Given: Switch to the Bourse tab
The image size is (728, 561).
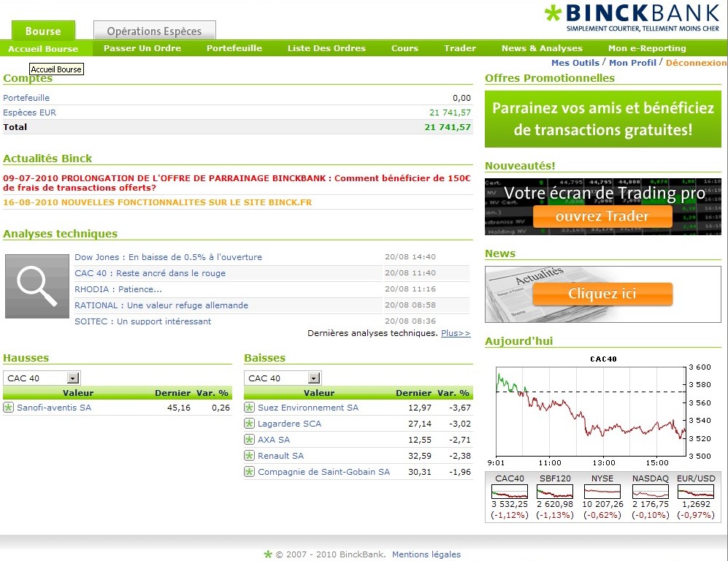Looking at the screenshot, I should click(x=43, y=31).
